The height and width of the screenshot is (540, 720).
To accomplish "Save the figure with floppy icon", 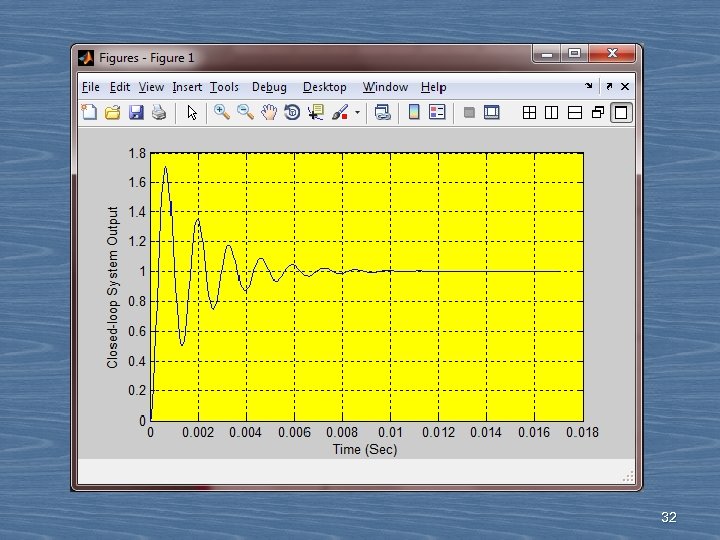I will (136, 112).
